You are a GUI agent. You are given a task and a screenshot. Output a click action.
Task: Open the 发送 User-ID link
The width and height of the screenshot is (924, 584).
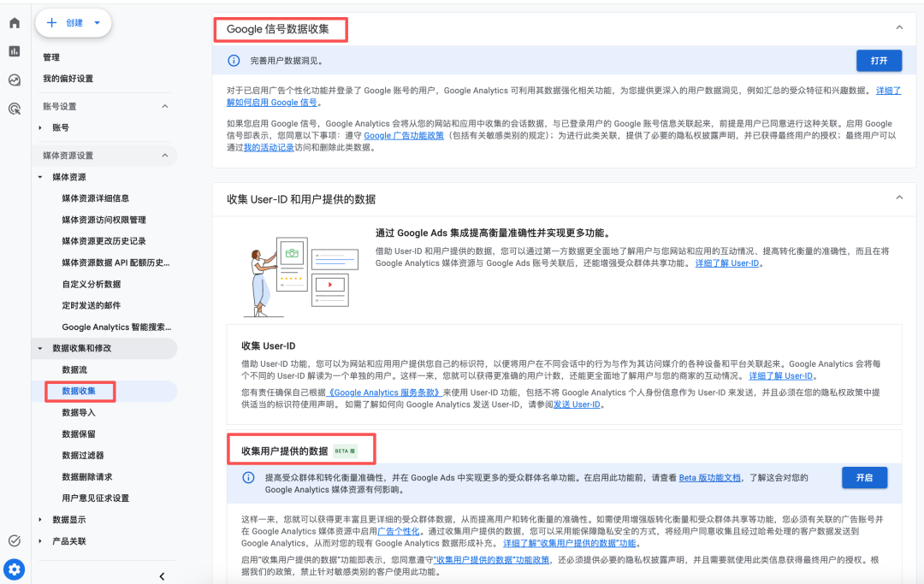coord(577,404)
